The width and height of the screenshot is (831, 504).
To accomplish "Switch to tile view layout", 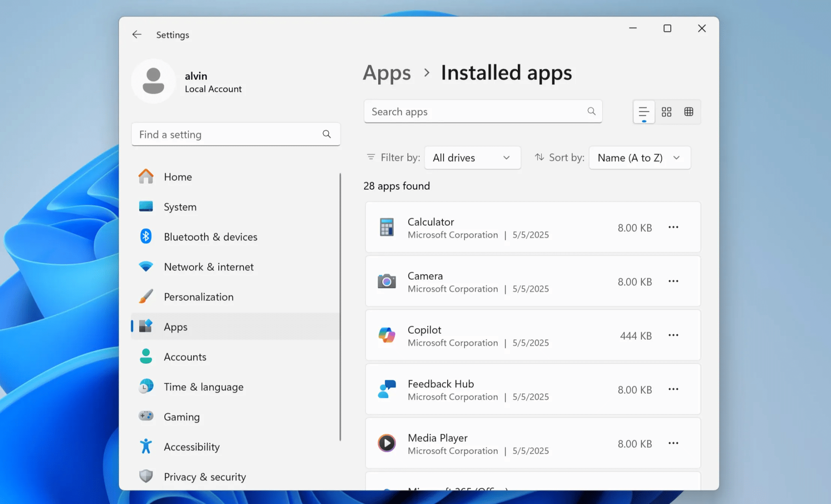I will (x=689, y=112).
